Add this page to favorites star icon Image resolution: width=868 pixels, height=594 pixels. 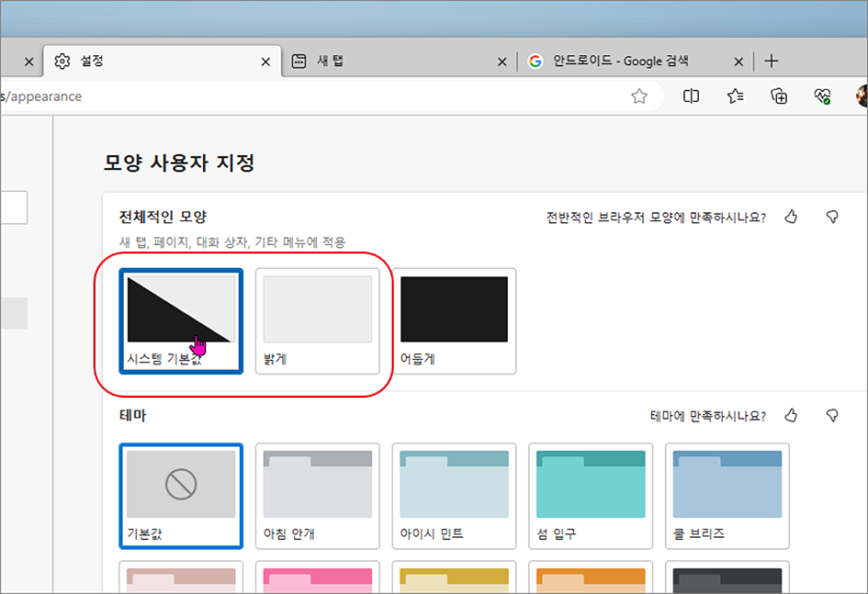coord(639,96)
